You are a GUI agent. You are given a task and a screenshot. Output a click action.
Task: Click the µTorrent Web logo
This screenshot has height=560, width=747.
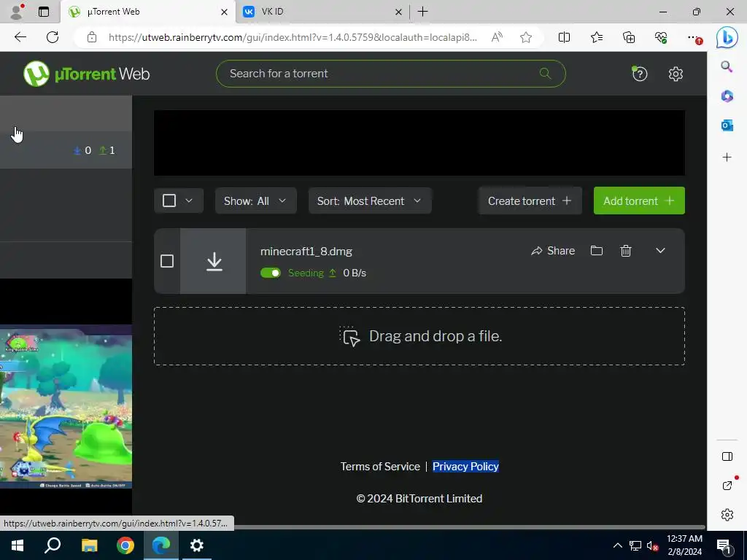pos(86,74)
